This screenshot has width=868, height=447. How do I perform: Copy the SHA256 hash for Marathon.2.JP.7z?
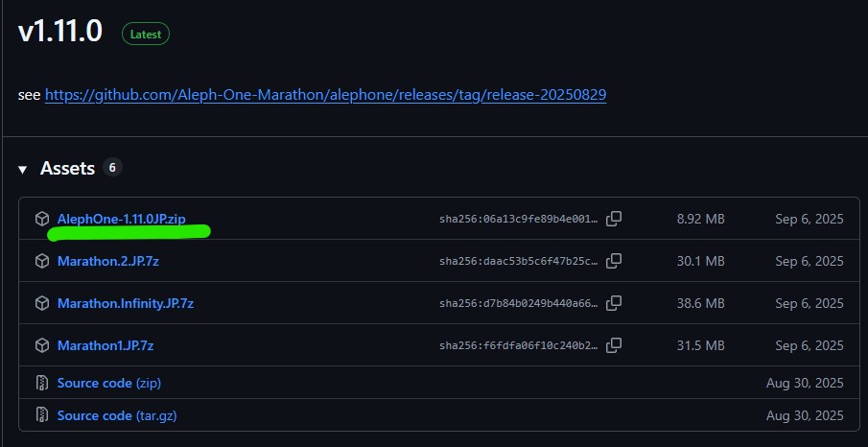[614, 261]
